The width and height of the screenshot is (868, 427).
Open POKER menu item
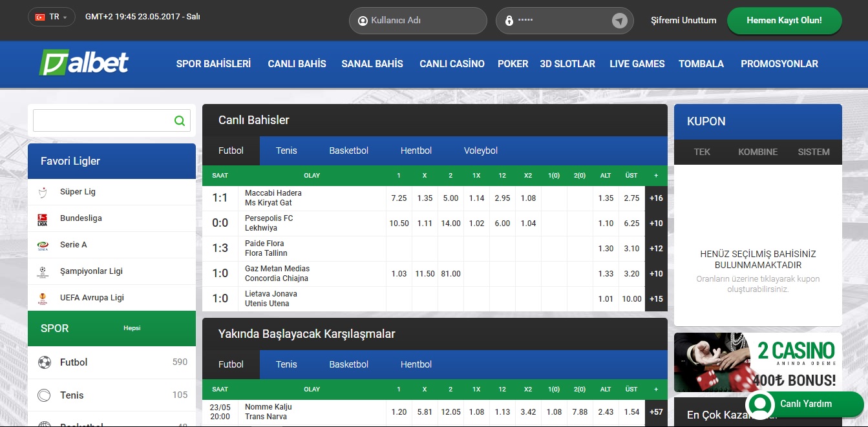(x=513, y=64)
